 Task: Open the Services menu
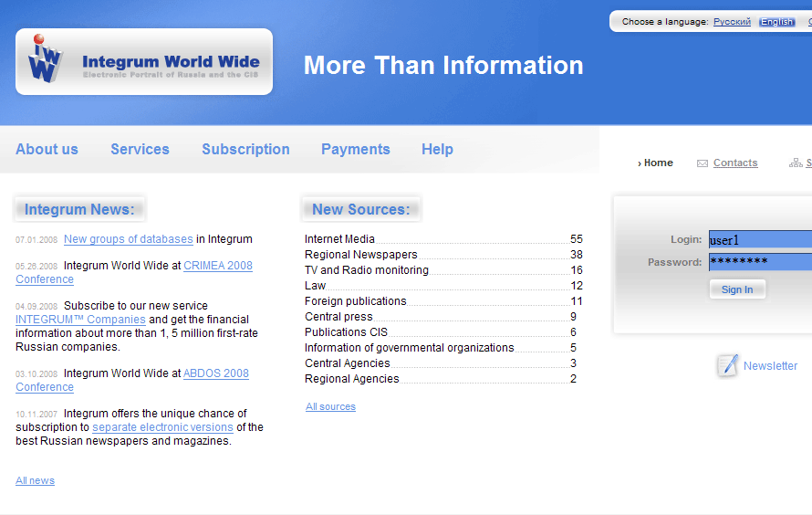click(140, 149)
